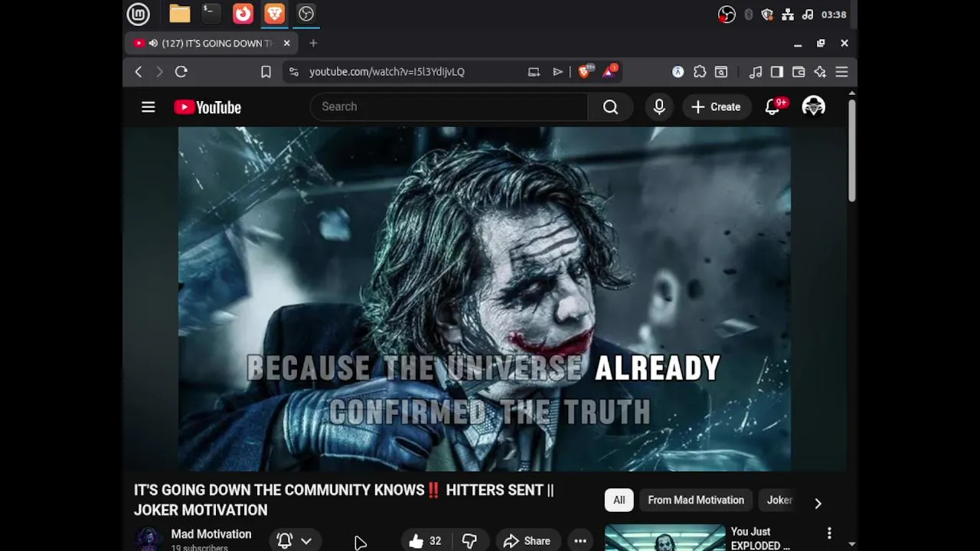Switch to Brave browser in panel
The width and height of the screenshot is (980, 551).
tap(274, 14)
